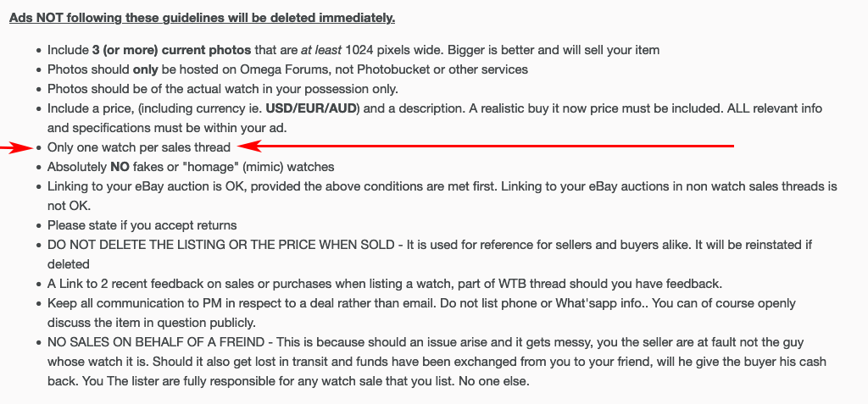868x404 pixels.
Task: Click the bold "NO" in the fakes rule
Action: pos(119,167)
